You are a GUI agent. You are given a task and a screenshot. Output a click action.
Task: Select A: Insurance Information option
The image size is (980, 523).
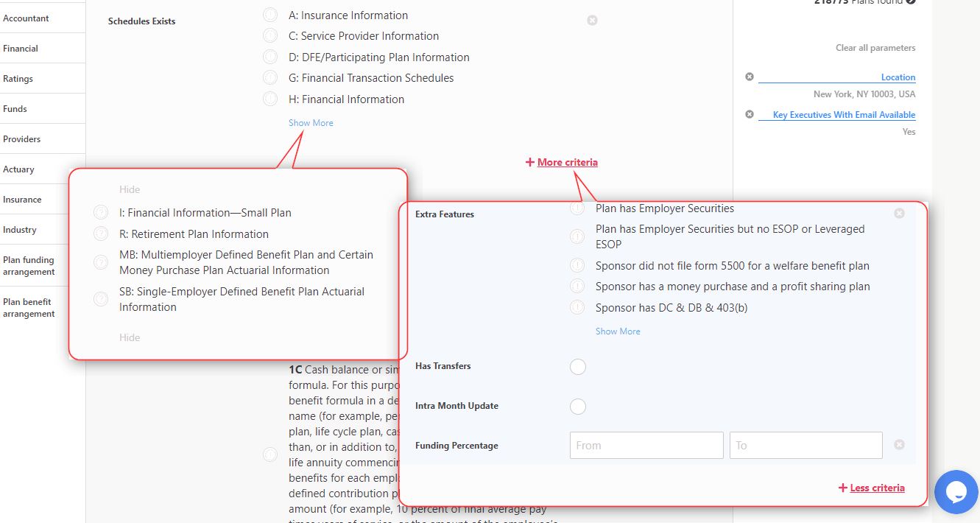click(270, 15)
